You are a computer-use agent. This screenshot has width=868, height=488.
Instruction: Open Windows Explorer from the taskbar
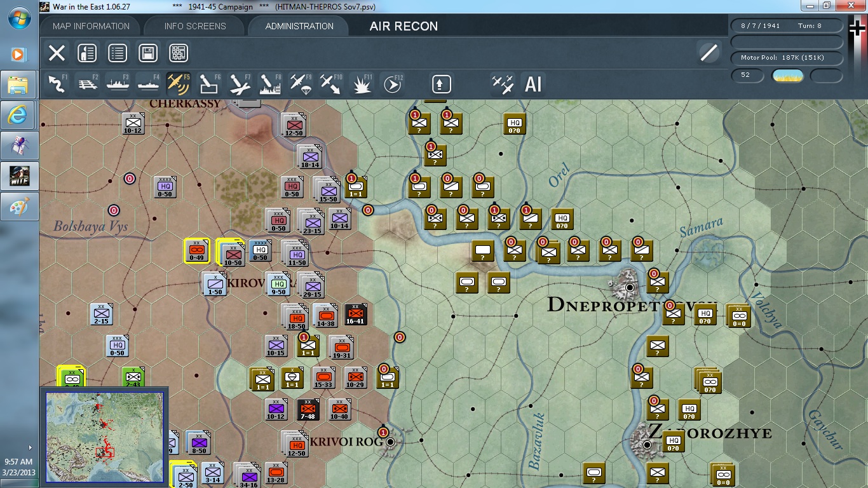click(x=18, y=85)
